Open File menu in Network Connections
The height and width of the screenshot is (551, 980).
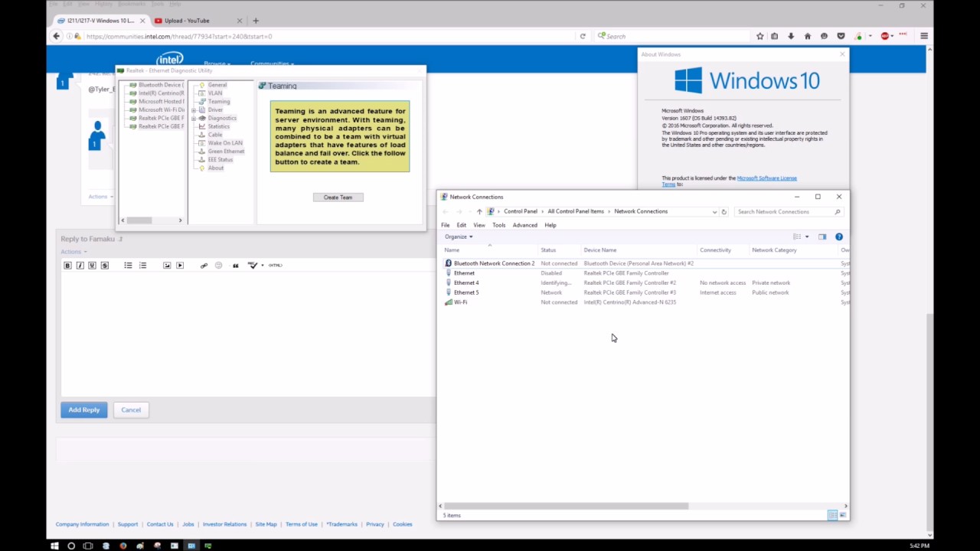(x=446, y=225)
